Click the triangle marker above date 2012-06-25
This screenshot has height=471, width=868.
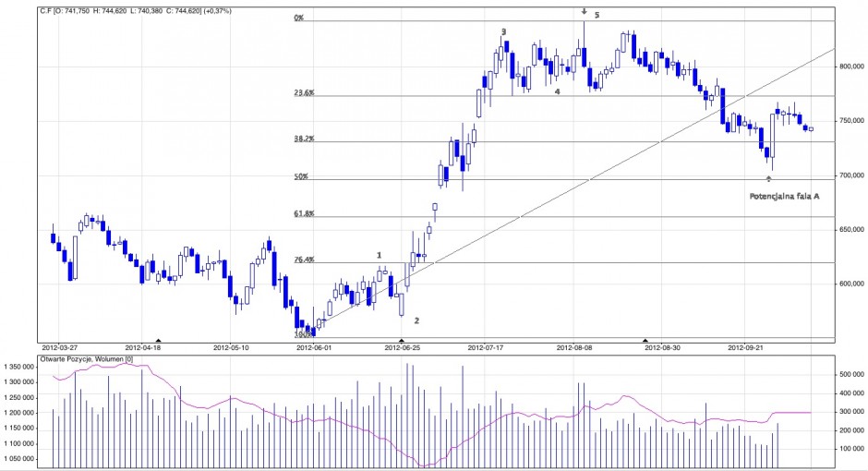click(402, 341)
